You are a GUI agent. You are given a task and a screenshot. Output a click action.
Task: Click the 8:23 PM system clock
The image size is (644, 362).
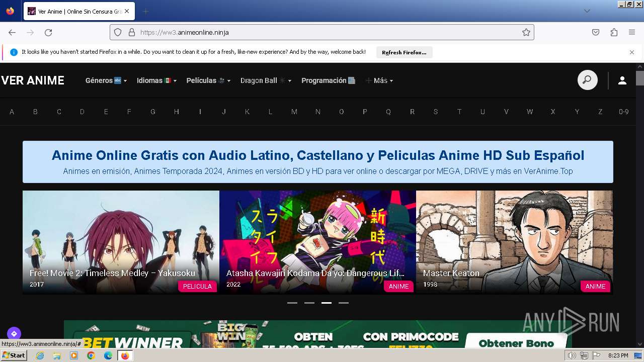pos(618,355)
